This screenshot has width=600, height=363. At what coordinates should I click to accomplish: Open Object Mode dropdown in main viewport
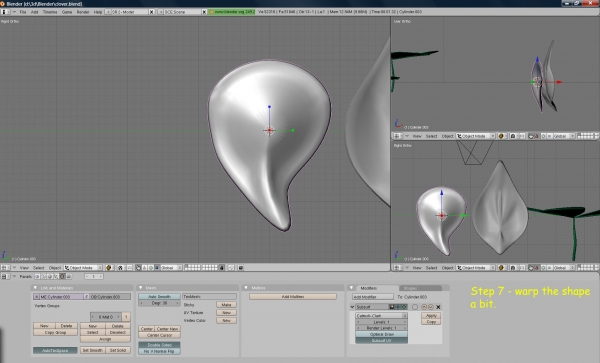83,268
